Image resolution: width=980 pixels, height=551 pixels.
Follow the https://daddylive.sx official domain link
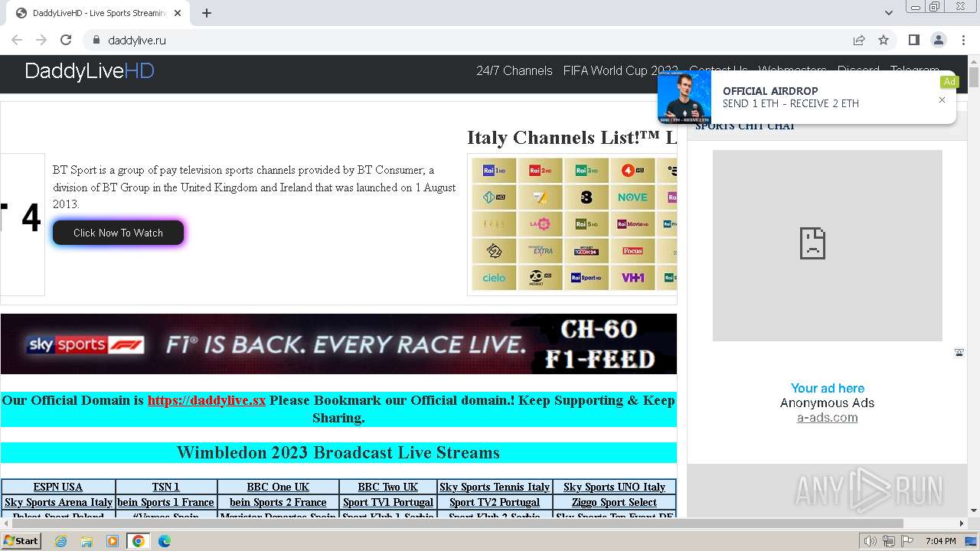[207, 400]
